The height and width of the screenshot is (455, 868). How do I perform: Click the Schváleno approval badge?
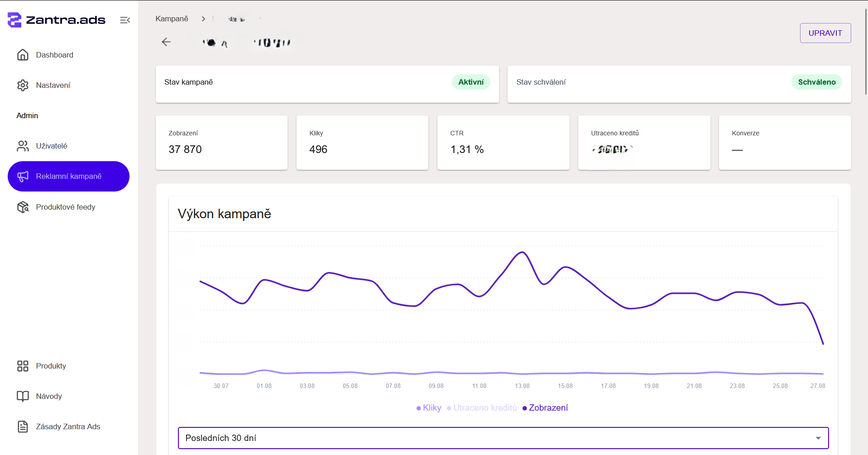[x=816, y=82]
